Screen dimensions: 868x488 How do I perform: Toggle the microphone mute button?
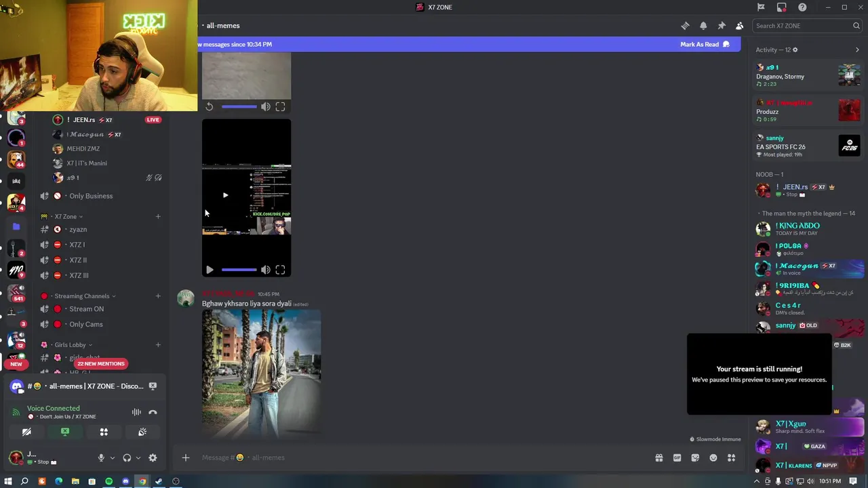(x=101, y=458)
